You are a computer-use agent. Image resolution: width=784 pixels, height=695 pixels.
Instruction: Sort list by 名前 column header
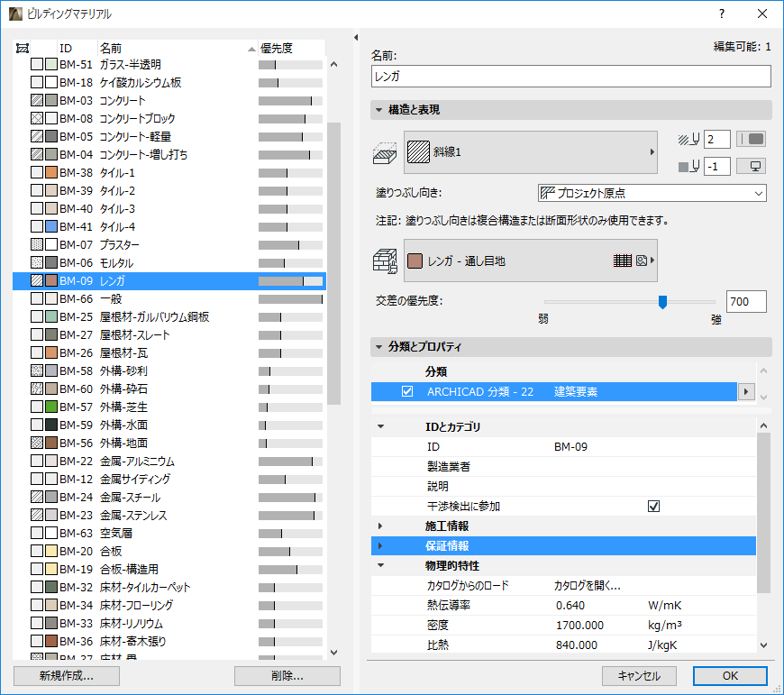[x=178, y=49]
